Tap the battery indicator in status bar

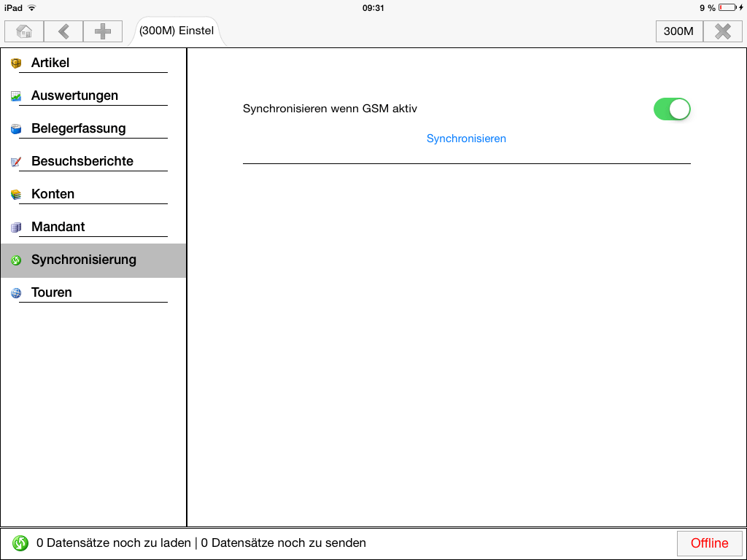727,7
